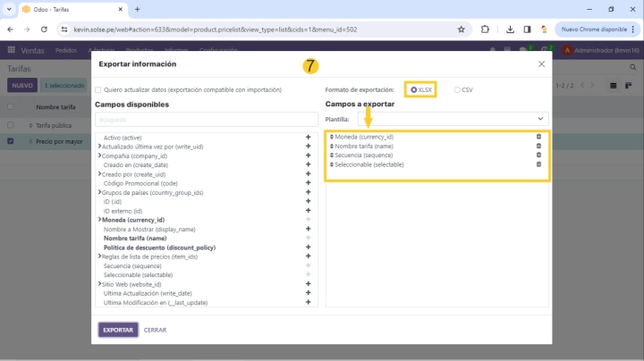Click drag handle of Nombre tarifa export field
The image size is (644, 361).
coord(332,147)
